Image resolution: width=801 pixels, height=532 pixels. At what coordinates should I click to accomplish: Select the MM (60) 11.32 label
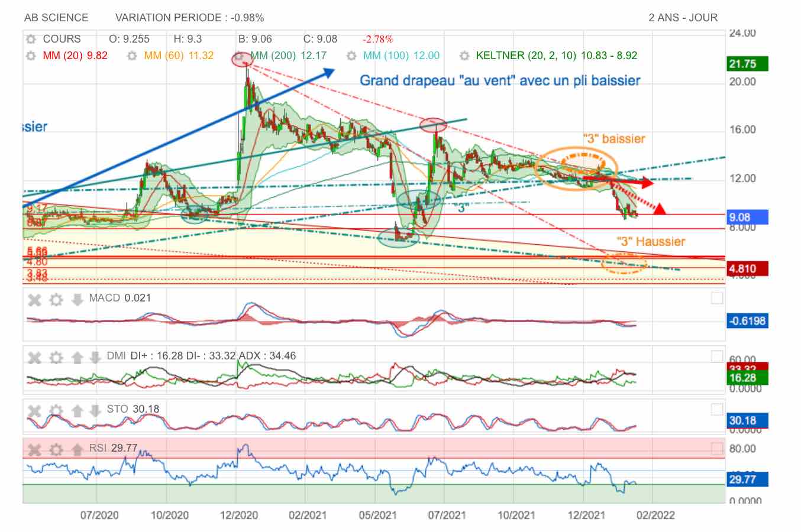pos(179,56)
